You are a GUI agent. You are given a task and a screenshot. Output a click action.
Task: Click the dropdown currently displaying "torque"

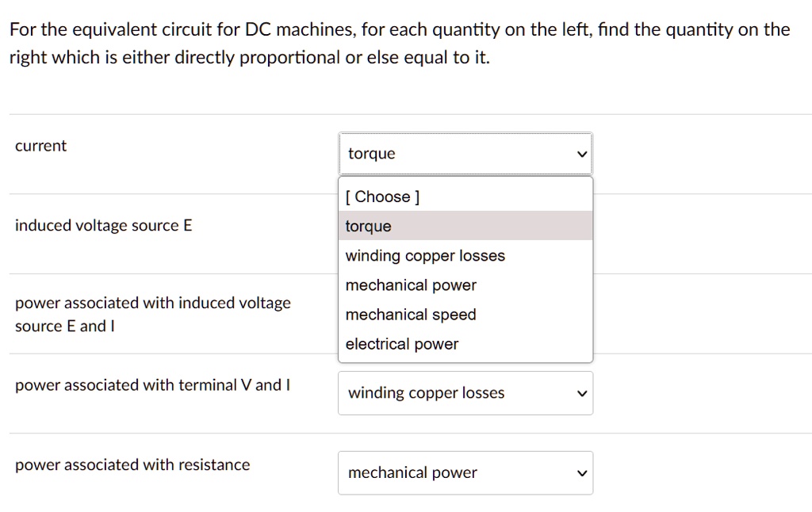pyautogui.click(x=465, y=154)
